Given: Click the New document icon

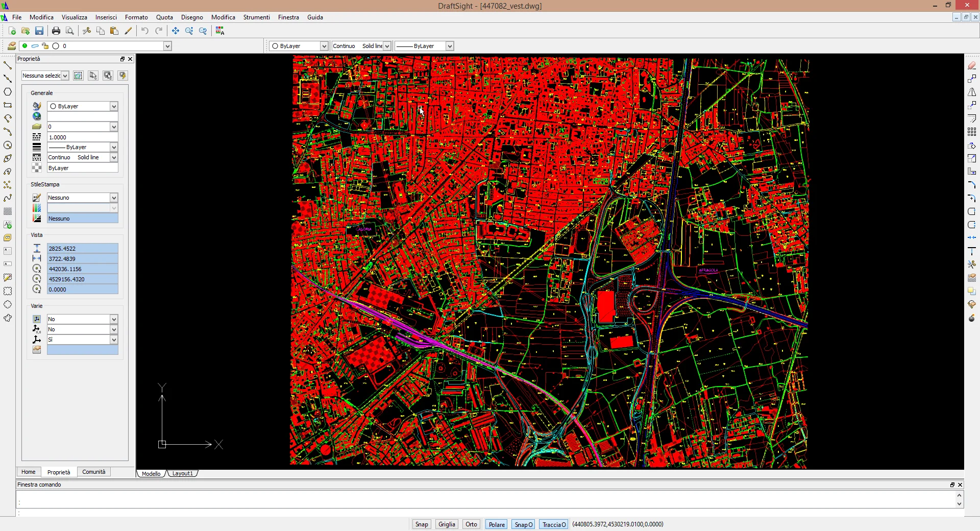Looking at the screenshot, I should 12,31.
